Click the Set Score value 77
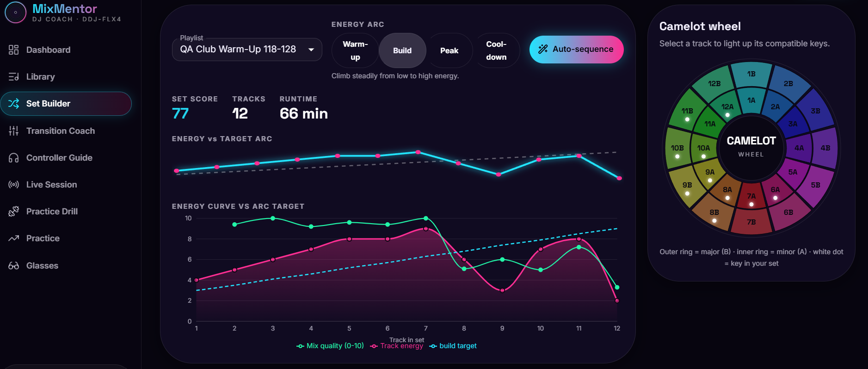This screenshot has height=369, width=868. (x=180, y=113)
